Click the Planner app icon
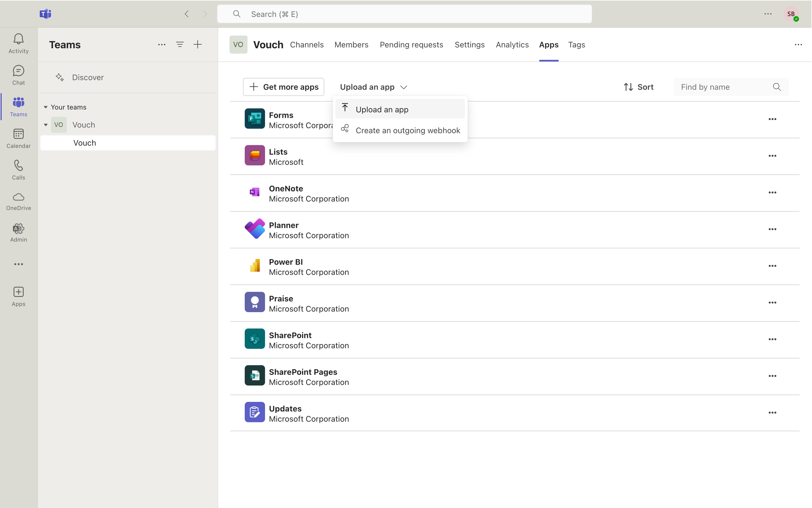 (255, 229)
